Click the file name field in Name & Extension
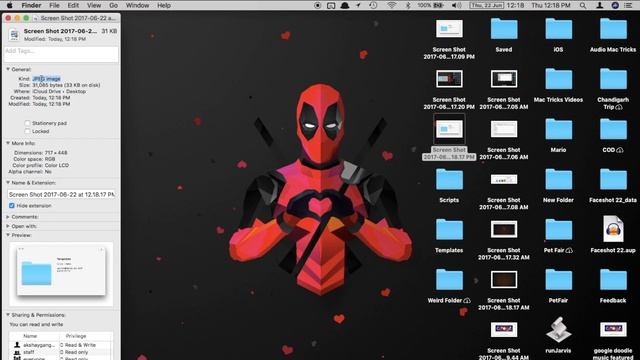 click(x=61, y=195)
